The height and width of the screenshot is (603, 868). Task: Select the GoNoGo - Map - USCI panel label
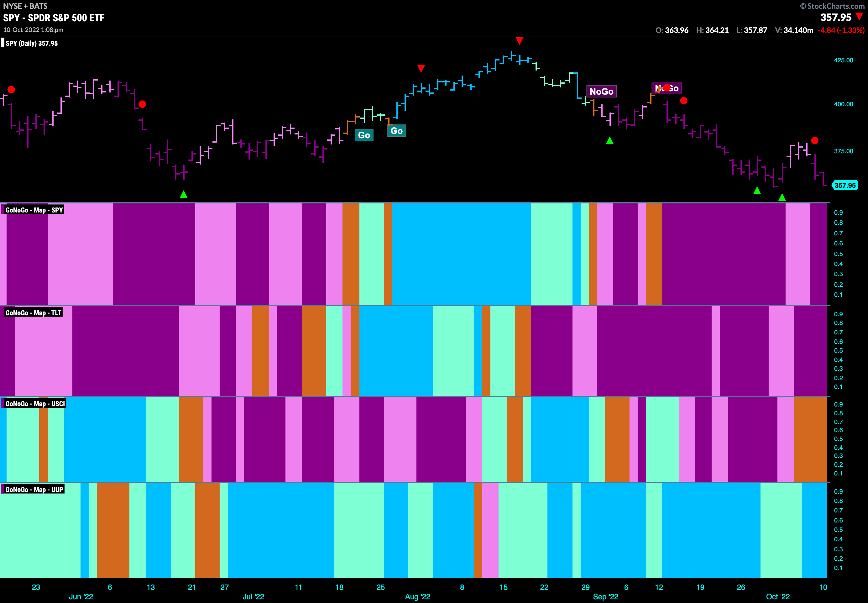pos(35,403)
